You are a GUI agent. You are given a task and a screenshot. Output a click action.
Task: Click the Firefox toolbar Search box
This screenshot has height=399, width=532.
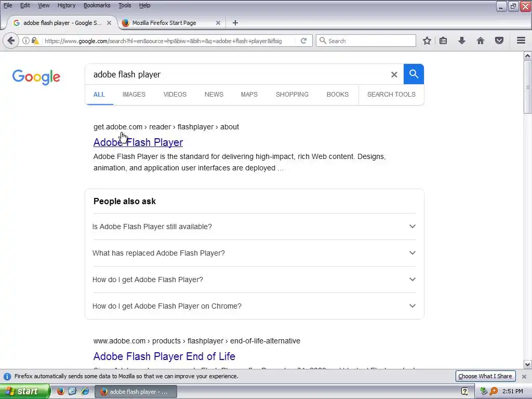click(366, 41)
